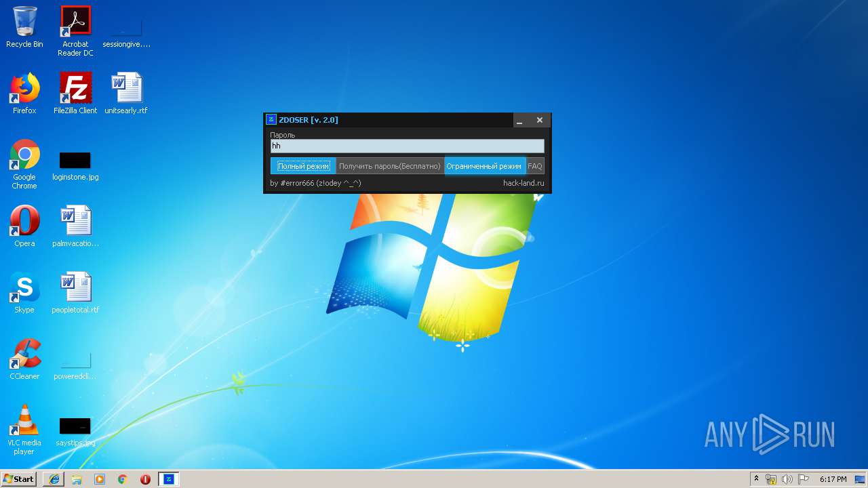This screenshot has width=868, height=488.
Task: Select the sessiongive file icon
Action: 126,31
